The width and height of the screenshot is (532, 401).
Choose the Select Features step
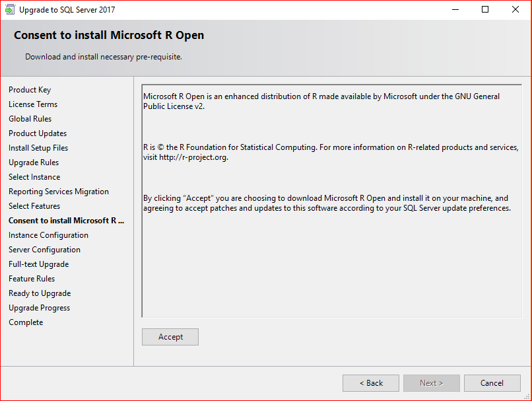[x=34, y=206]
